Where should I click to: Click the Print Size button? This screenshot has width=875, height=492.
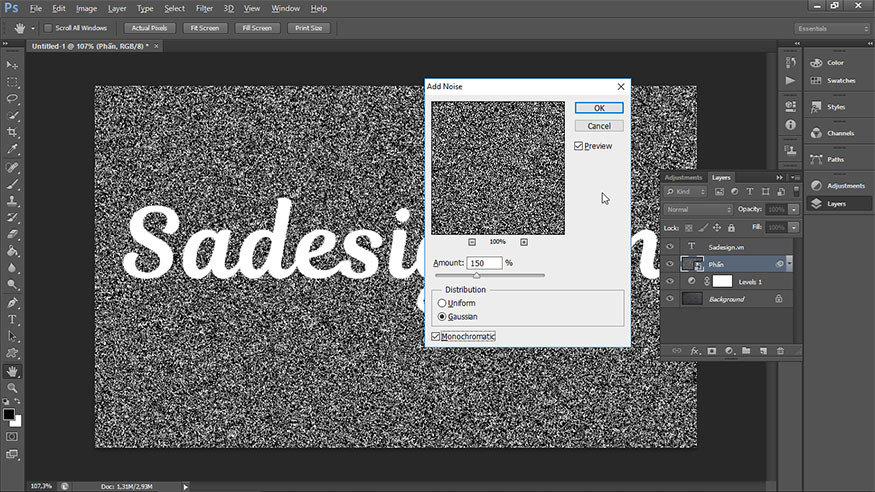point(309,28)
